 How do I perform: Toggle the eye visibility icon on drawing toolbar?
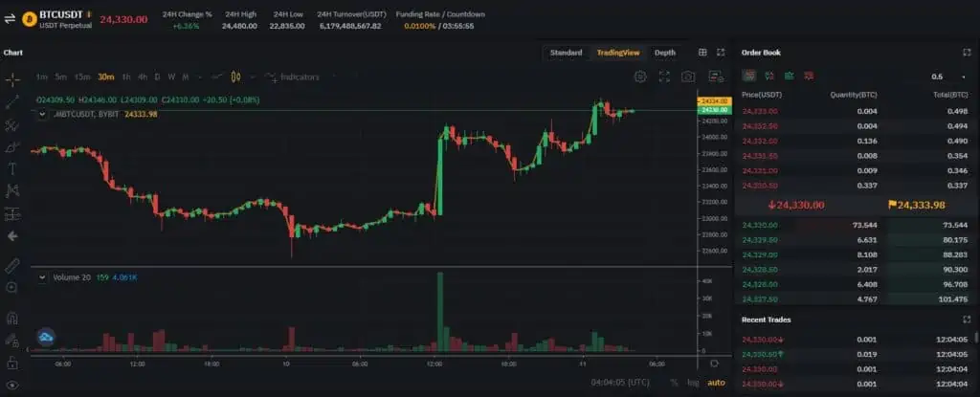click(x=12, y=386)
